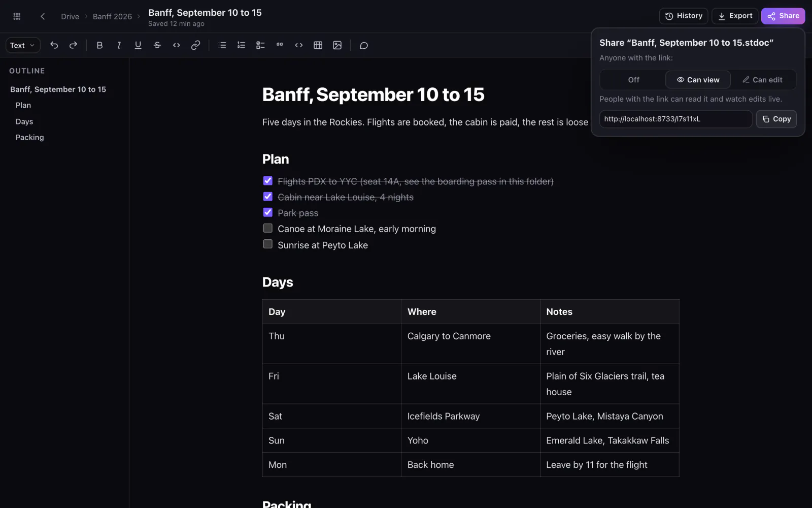Image resolution: width=812 pixels, height=508 pixels.
Task: Insert a hyperlink
Action: point(195,45)
